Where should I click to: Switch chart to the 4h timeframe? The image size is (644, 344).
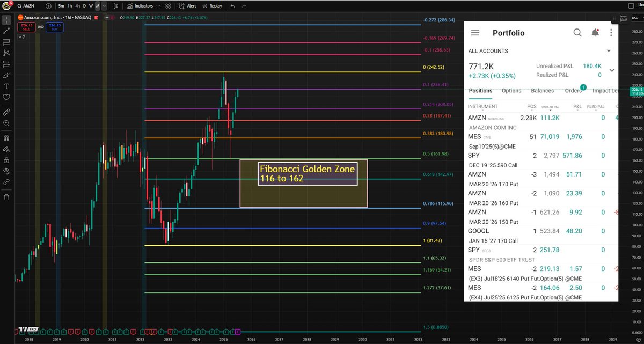click(x=77, y=6)
